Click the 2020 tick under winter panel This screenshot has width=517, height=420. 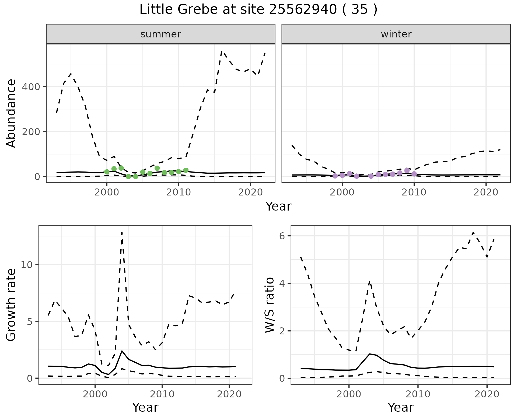coord(486,192)
